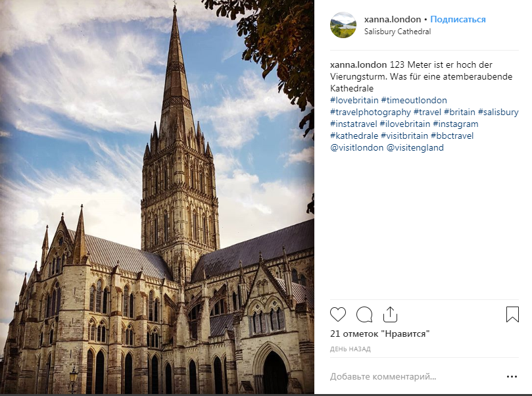Open the #salisbury hashtag
This screenshot has width=532, height=396.
point(498,112)
